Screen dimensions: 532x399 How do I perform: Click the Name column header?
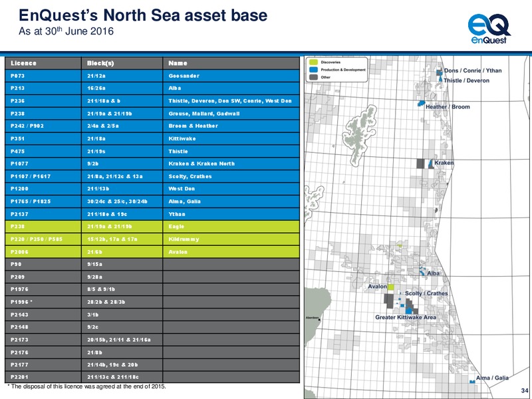[x=231, y=63]
